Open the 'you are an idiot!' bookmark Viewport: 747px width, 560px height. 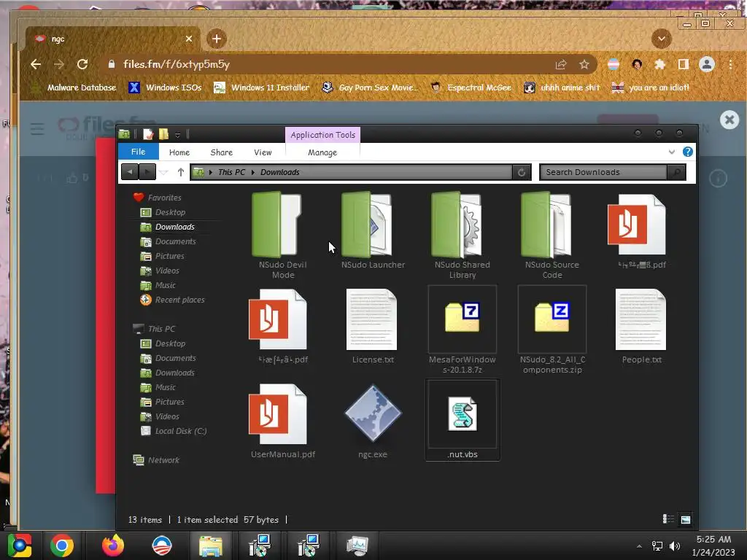(x=650, y=87)
